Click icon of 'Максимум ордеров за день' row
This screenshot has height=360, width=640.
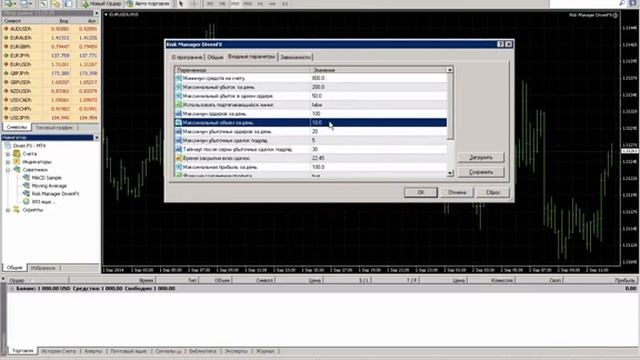(x=178, y=114)
